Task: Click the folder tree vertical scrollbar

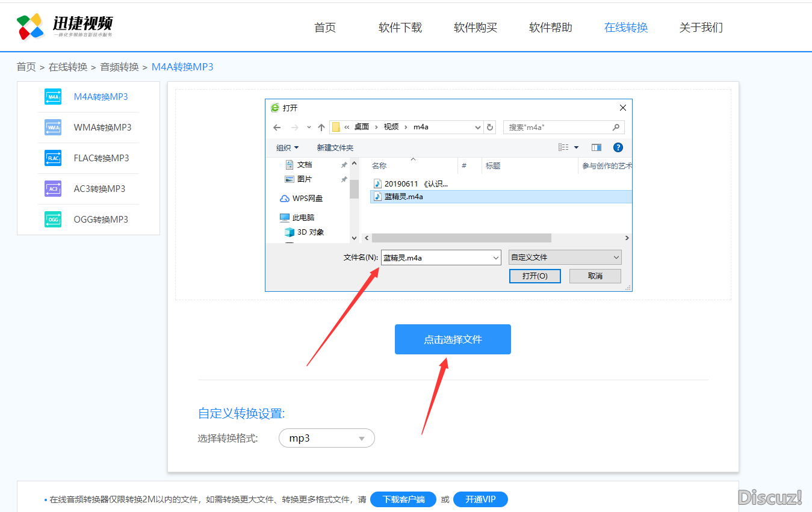Action: [x=355, y=189]
